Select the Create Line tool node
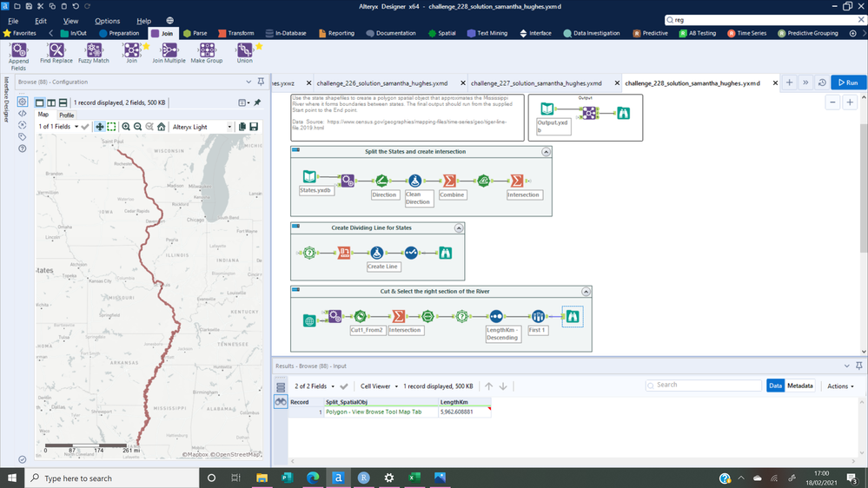 pos(377,253)
